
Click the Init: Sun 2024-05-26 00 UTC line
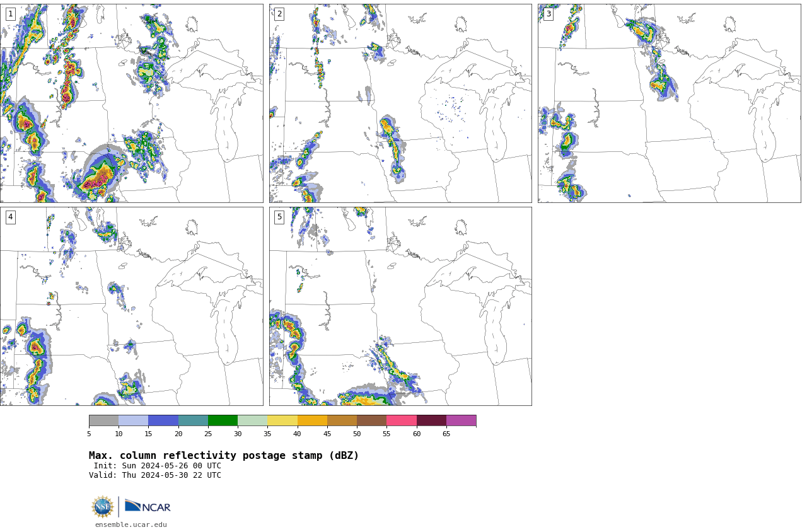click(x=158, y=466)
